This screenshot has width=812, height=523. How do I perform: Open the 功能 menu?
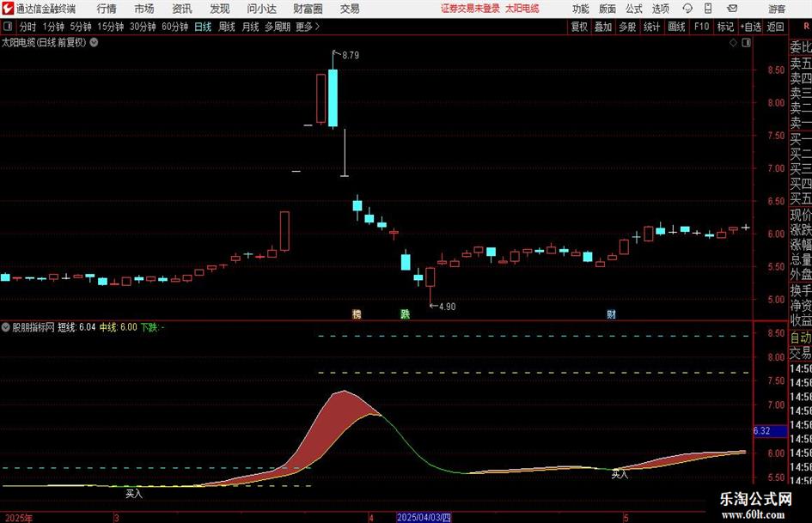(x=581, y=9)
